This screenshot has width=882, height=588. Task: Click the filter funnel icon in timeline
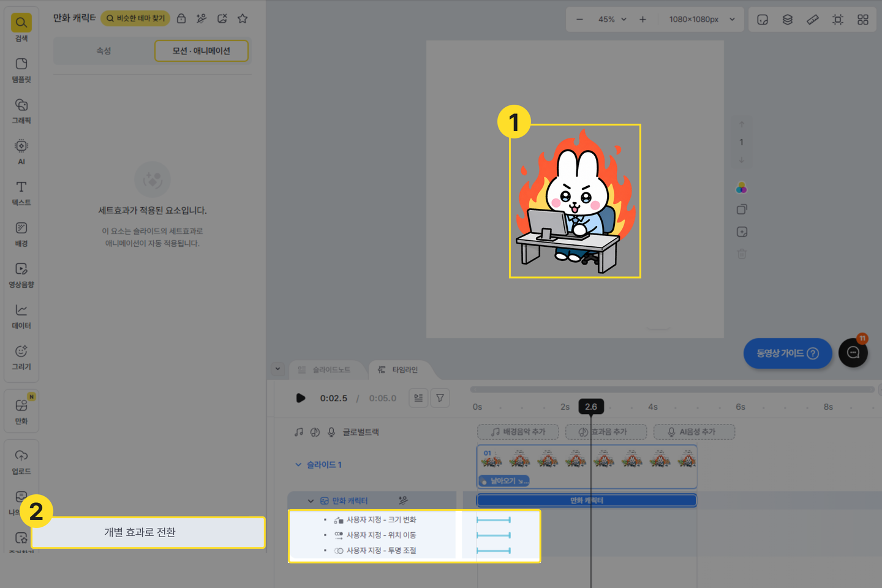pos(440,398)
